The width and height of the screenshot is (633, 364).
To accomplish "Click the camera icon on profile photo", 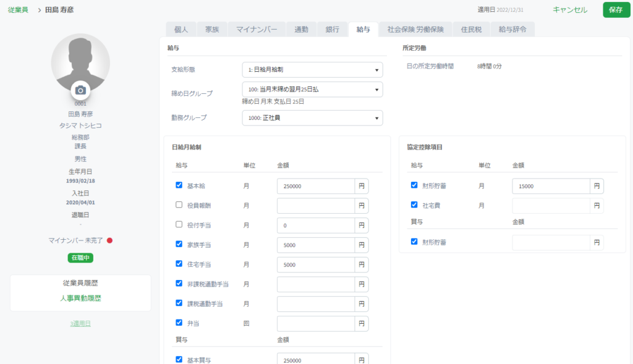I will [x=80, y=90].
